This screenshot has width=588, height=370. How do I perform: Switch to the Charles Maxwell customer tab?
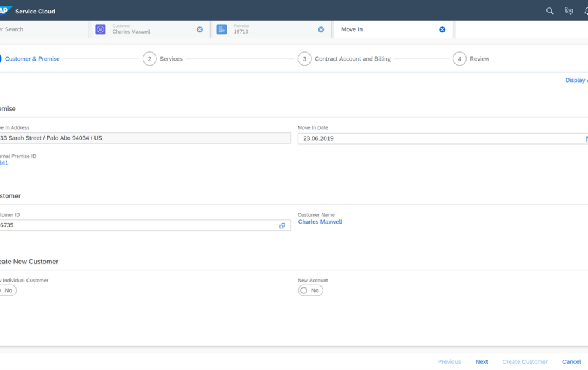[x=150, y=29]
